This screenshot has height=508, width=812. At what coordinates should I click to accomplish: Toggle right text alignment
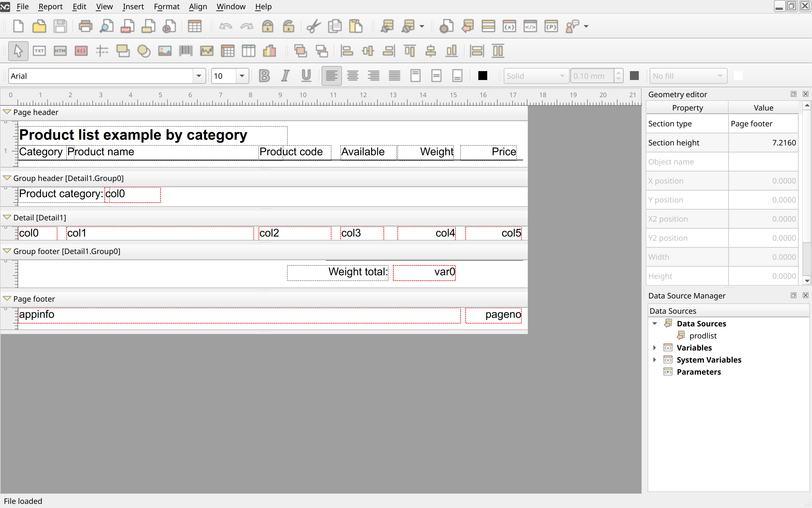click(373, 76)
